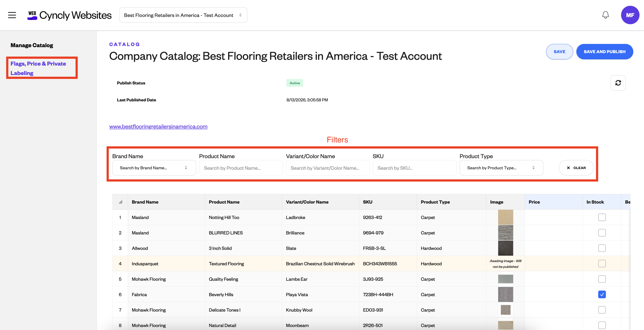644x330 pixels.
Task: Click the Variant/Color Name column header
Action: click(320, 202)
